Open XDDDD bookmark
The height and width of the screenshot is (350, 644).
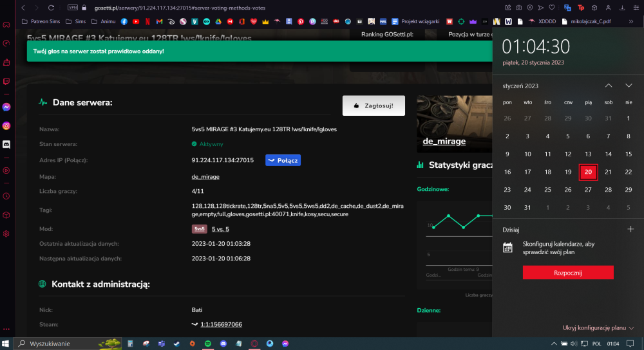coord(542,21)
